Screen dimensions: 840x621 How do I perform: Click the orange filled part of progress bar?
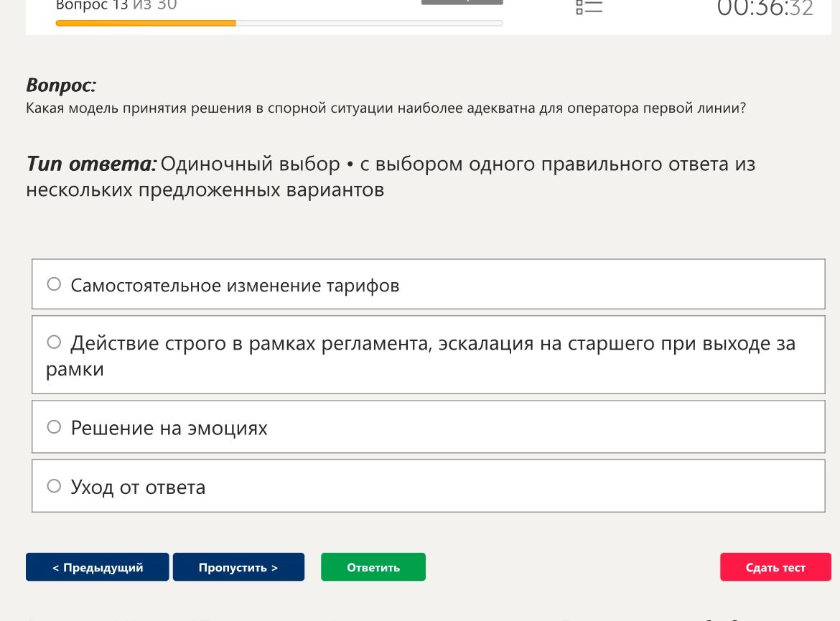pyautogui.click(x=146, y=23)
